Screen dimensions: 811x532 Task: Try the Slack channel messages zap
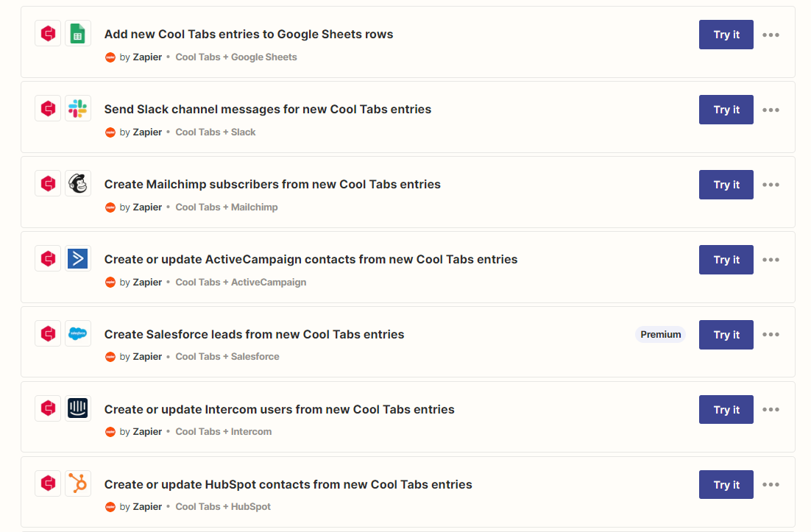click(x=726, y=110)
